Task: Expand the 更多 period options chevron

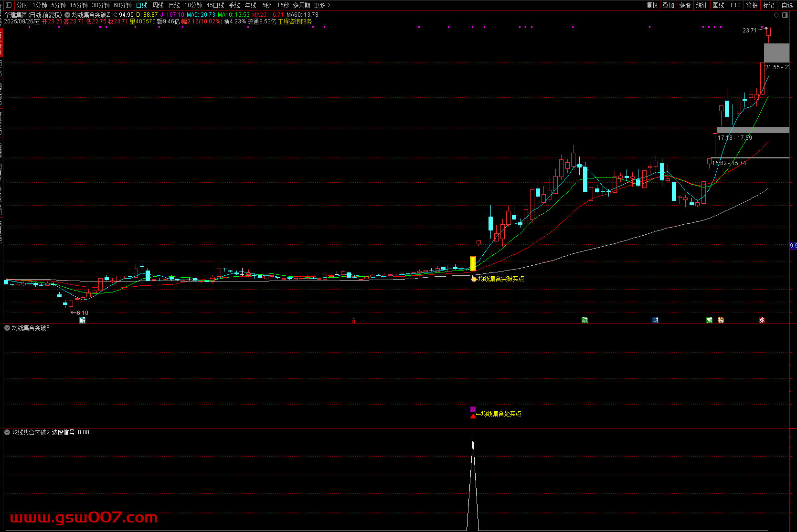Action: [329, 5]
